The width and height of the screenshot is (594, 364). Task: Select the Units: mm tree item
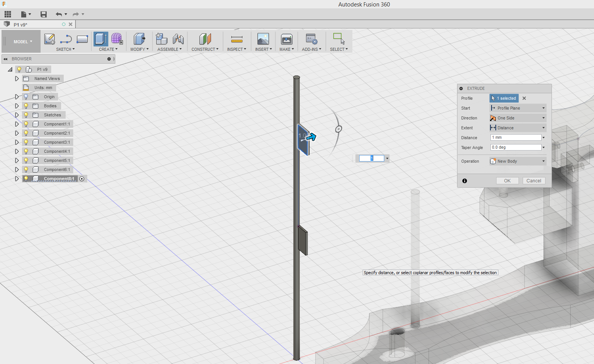click(43, 88)
